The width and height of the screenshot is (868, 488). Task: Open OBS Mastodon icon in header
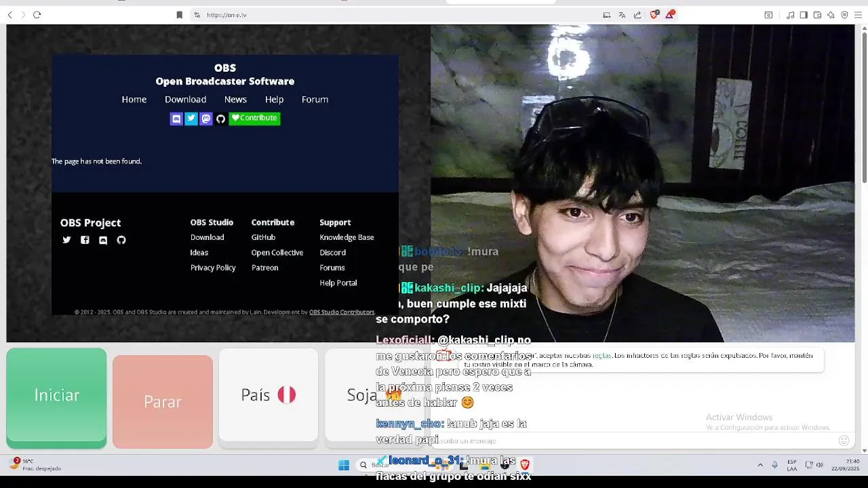pyautogui.click(x=206, y=119)
